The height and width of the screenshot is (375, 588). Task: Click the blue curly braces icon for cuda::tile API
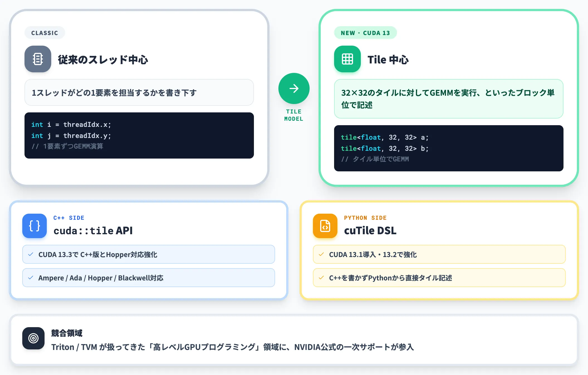[x=35, y=226]
